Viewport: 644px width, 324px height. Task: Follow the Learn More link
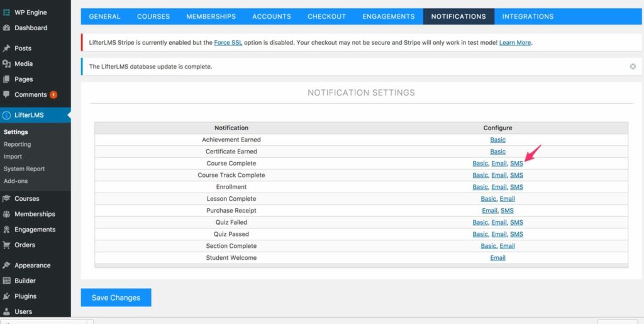pos(515,43)
